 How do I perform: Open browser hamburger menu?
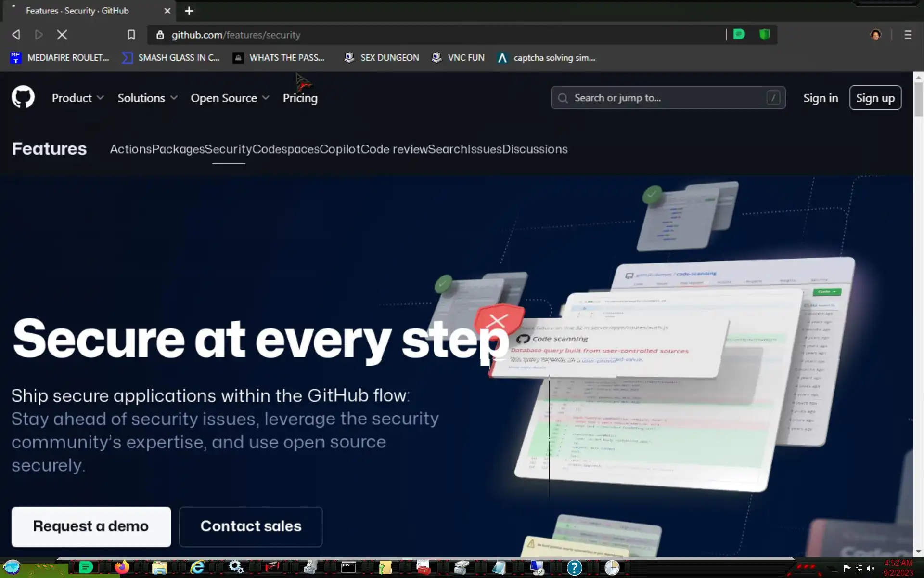pyautogui.click(x=908, y=35)
